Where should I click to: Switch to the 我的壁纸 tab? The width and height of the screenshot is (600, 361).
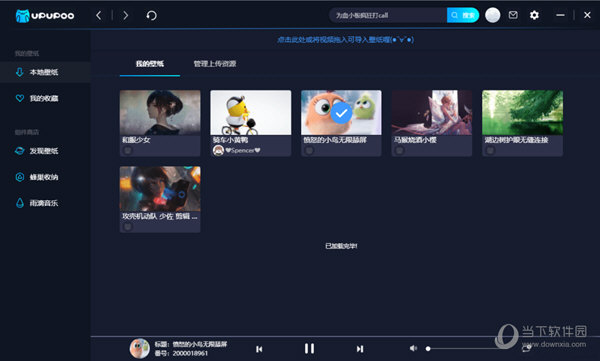point(150,64)
